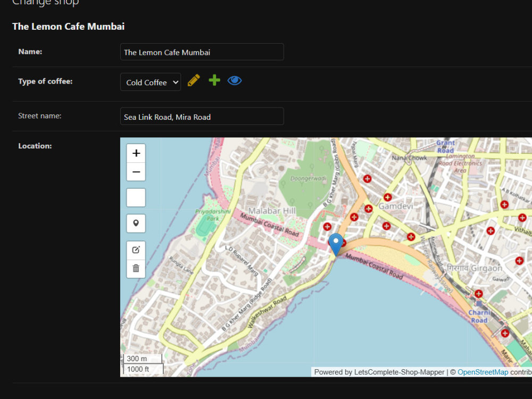Click the Charni Road station label
This screenshot has height=399, width=532.
pyautogui.click(x=479, y=316)
